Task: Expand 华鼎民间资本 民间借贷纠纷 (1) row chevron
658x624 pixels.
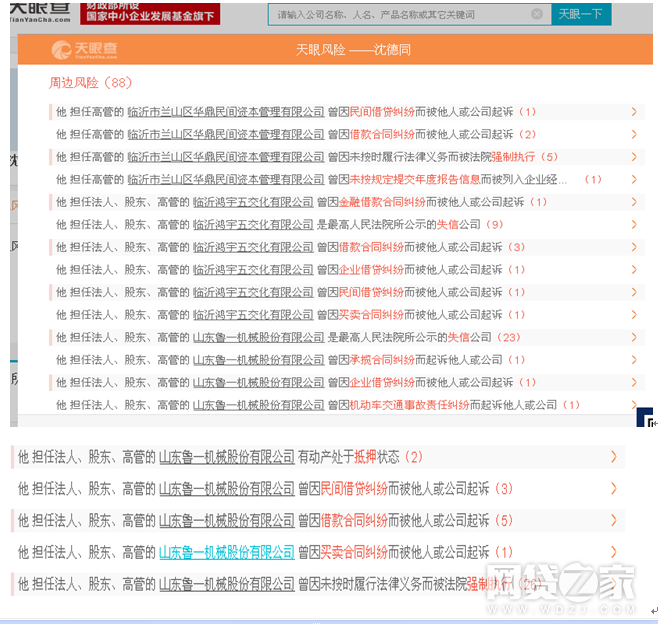Action: (634, 112)
